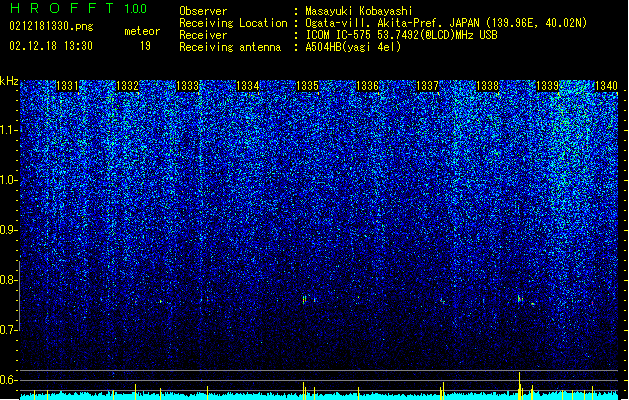Viewport: 629px width, 400px height.
Task: Click observer name Masayuki Kobayashi
Action: click(359, 11)
